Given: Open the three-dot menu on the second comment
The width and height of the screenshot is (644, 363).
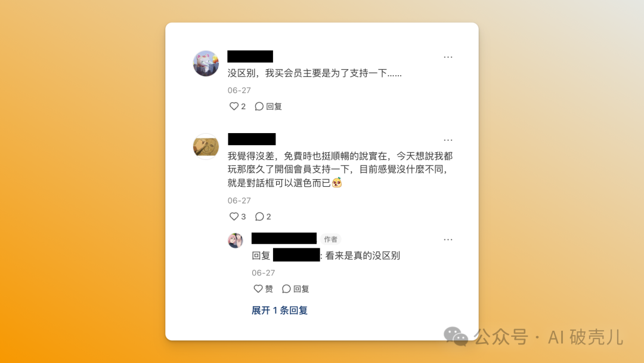Looking at the screenshot, I should click(x=448, y=140).
